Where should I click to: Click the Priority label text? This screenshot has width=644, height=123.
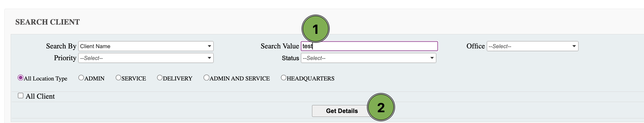(65, 58)
